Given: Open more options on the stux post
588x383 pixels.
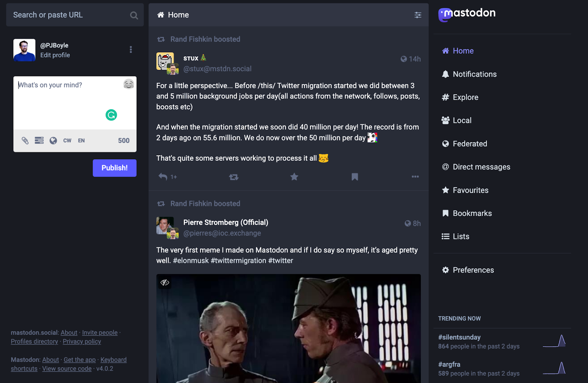Looking at the screenshot, I should point(415,177).
